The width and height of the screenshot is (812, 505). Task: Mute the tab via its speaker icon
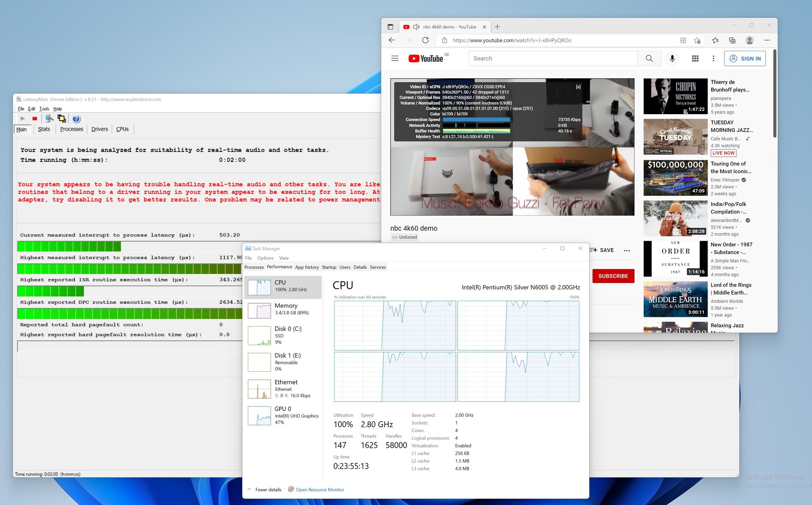[x=416, y=27]
